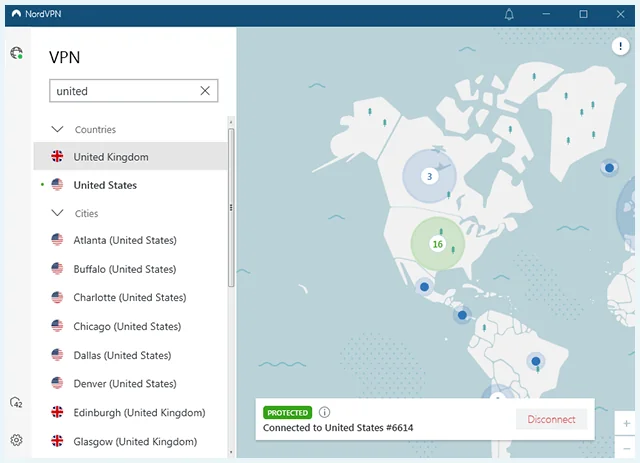Collapse the Countries section chevron
The image size is (640, 463).
pyautogui.click(x=58, y=129)
